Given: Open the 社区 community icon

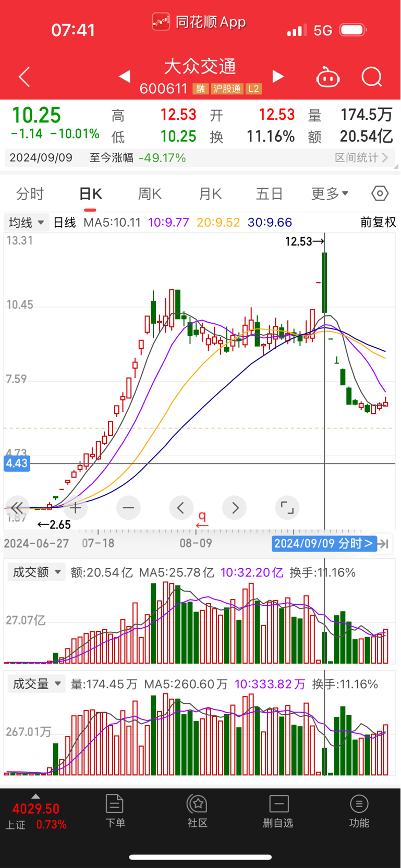Looking at the screenshot, I should pyautogui.click(x=198, y=811).
